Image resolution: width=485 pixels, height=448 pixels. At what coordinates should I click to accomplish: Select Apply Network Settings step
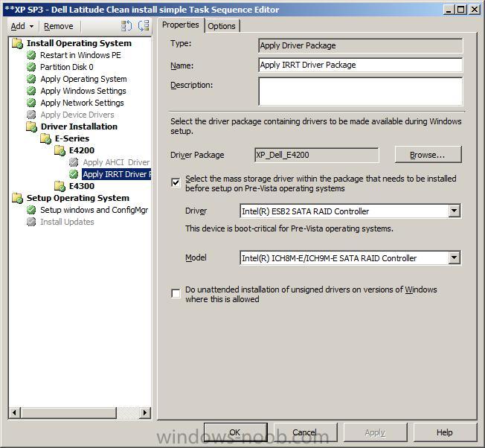coord(82,103)
